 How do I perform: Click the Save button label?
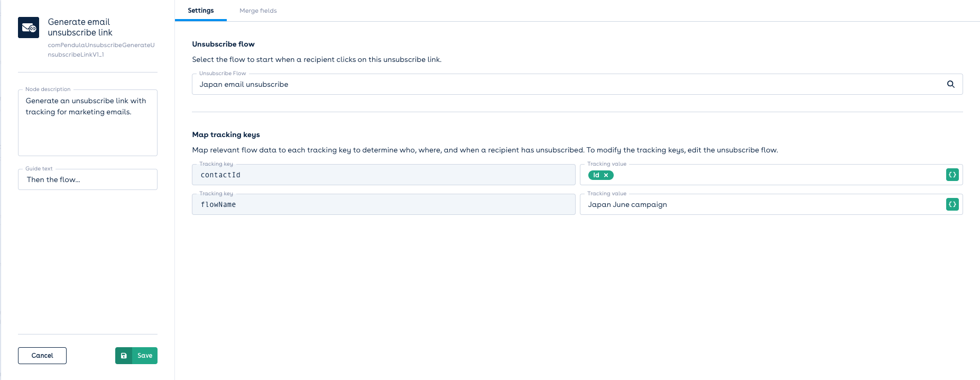point(145,356)
